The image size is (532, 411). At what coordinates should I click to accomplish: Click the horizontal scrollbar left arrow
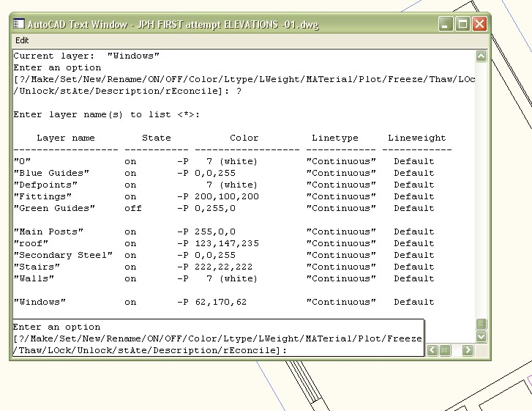[x=432, y=350]
